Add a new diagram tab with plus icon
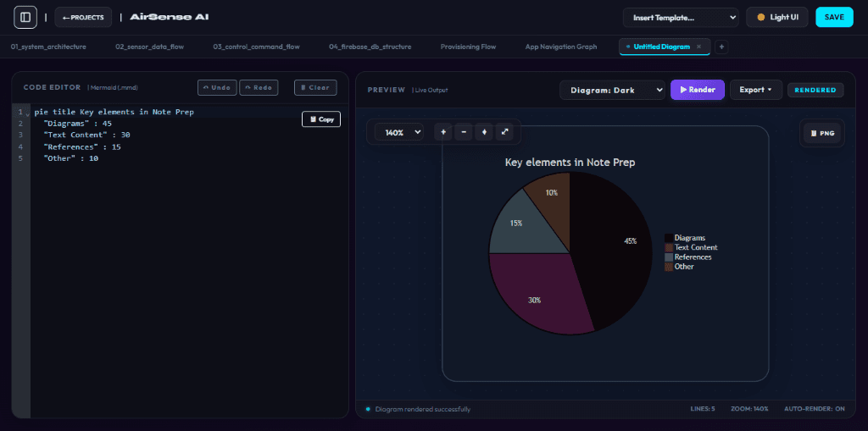868x431 pixels. click(721, 47)
